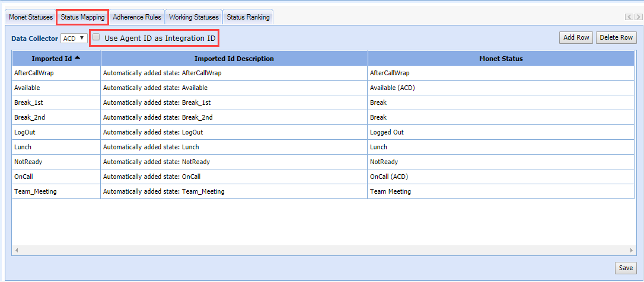This screenshot has height=282, width=644.
Task: Select the Status Ranking tab
Action: click(x=248, y=17)
